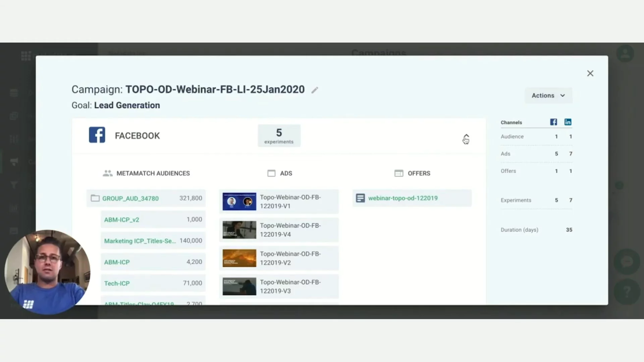The image size is (644, 362).
Task: Open the Marketing ICP_Titles audience
Action: point(140,241)
